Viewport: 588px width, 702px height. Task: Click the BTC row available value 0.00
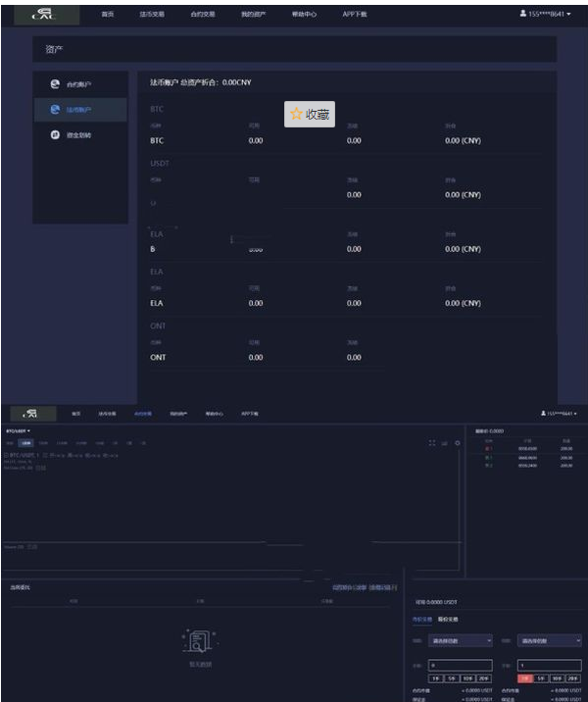(x=256, y=140)
